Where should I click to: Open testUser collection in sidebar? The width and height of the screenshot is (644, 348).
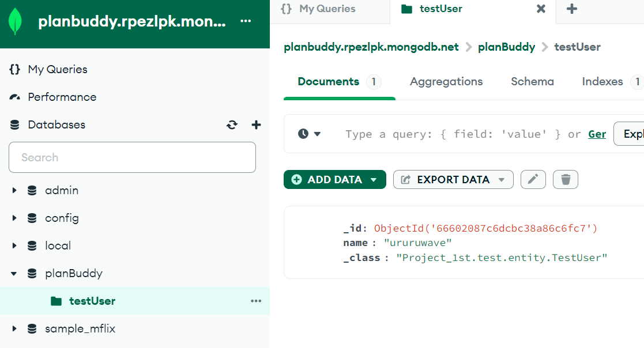(x=92, y=301)
